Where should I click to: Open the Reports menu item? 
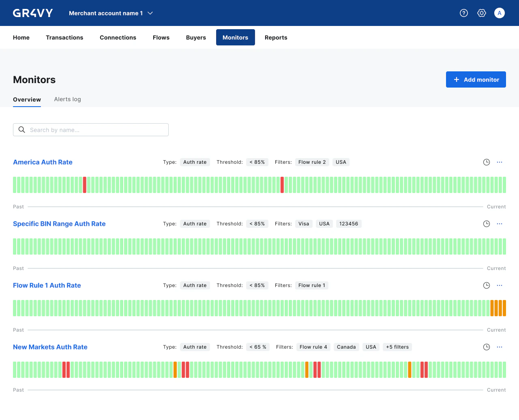276,37
